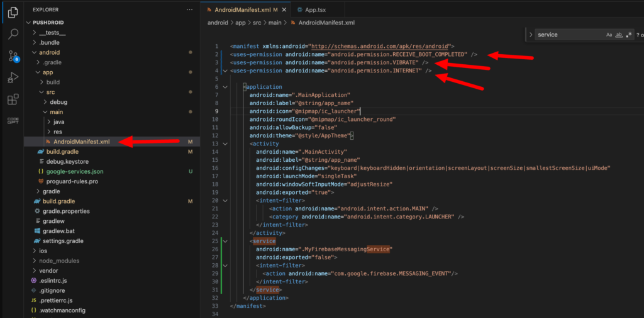
Task: Expand the java folder
Action: point(48,122)
